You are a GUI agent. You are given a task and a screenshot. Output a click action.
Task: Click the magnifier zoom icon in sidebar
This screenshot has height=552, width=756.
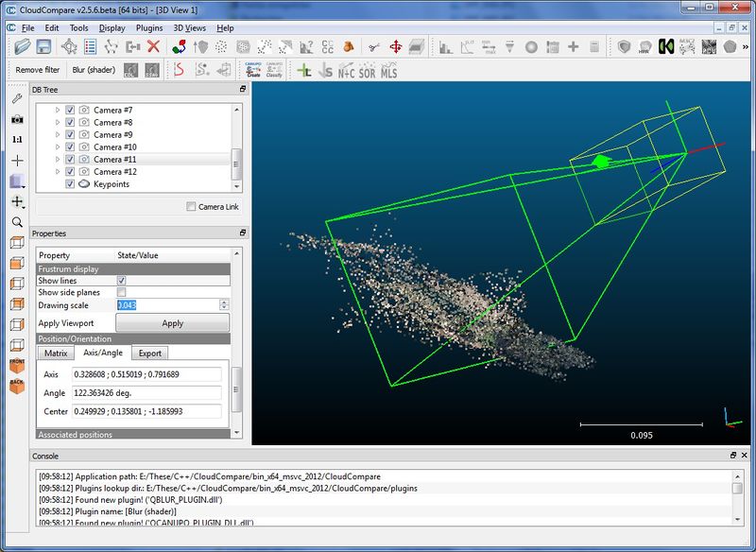point(17,222)
